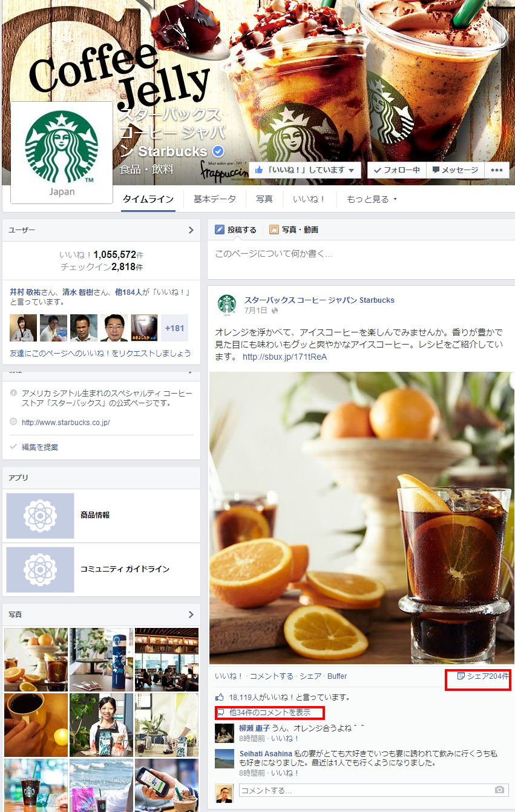Click the 他184人 link
Image resolution: width=515 pixels, height=812 pixels.
point(128,291)
